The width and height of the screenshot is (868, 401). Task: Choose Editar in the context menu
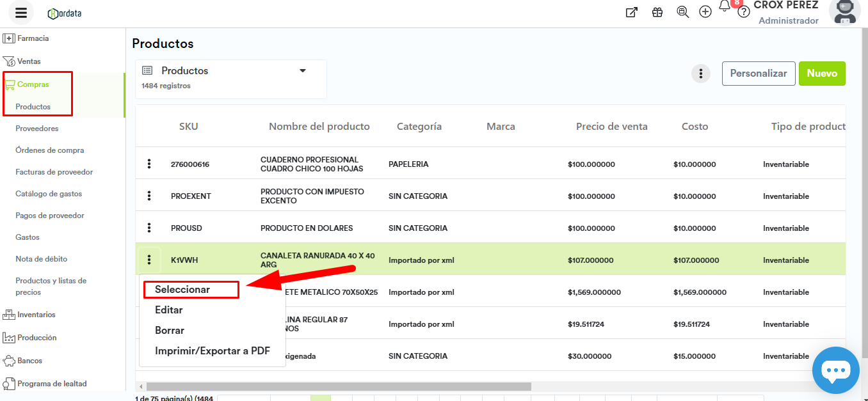click(169, 310)
